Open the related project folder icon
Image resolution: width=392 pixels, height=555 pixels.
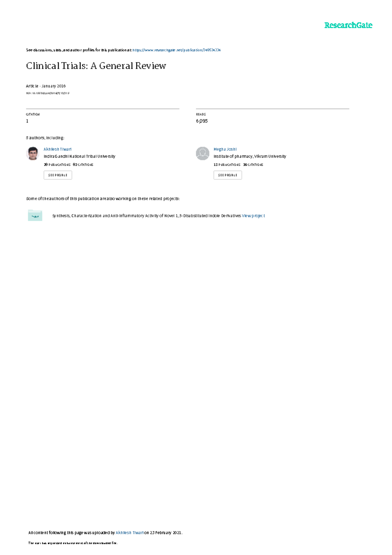(x=35, y=216)
